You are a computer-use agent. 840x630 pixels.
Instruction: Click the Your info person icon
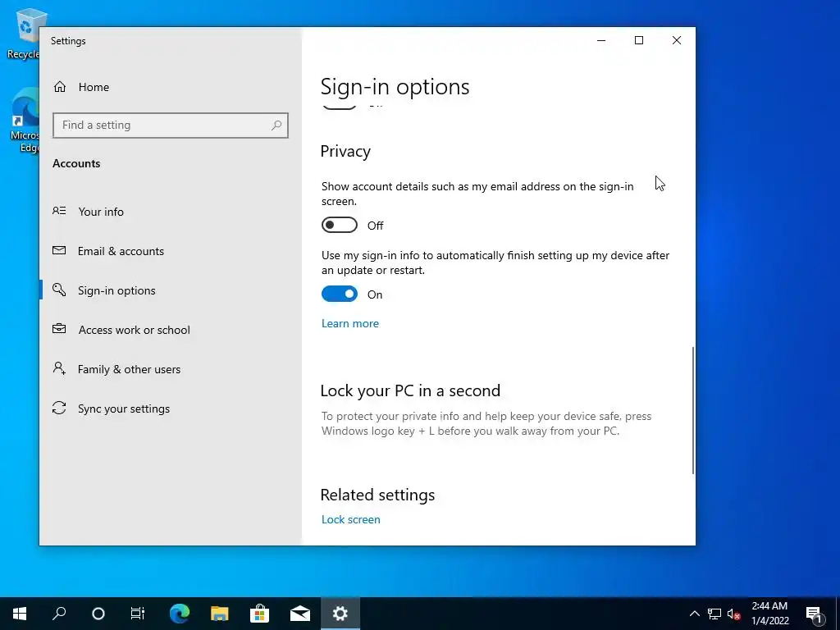pos(59,211)
